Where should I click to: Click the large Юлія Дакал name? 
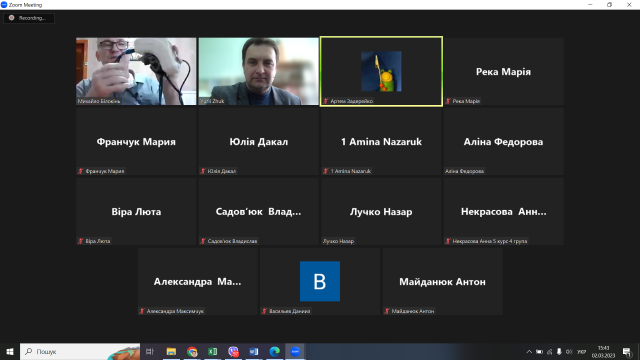point(259,142)
